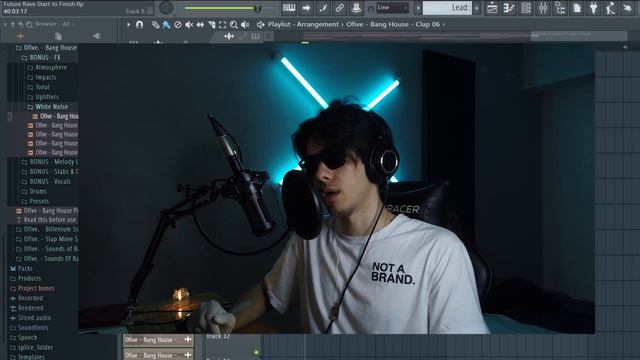Click the playlist speaker icon before Playlist title
This screenshot has width=640, height=360.
click(x=260, y=25)
